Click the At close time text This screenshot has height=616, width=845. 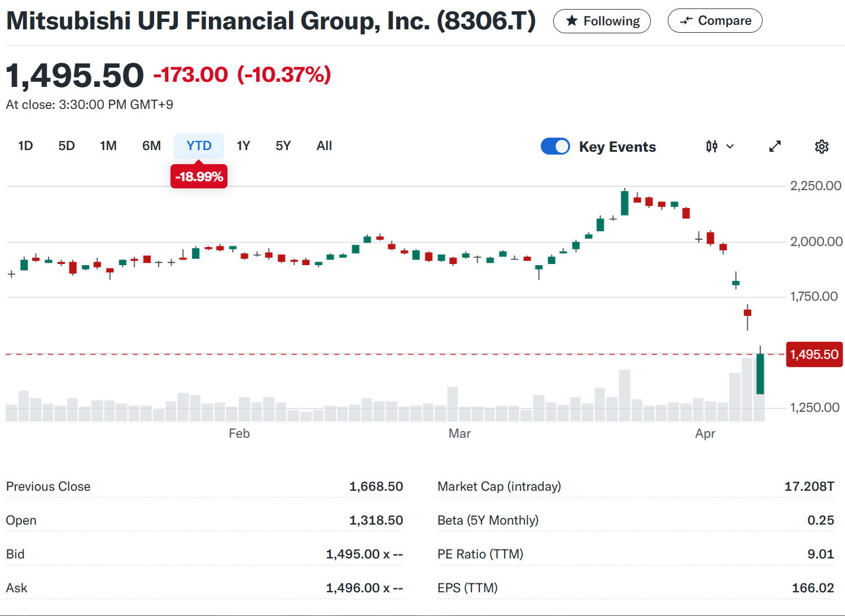tap(89, 104)
